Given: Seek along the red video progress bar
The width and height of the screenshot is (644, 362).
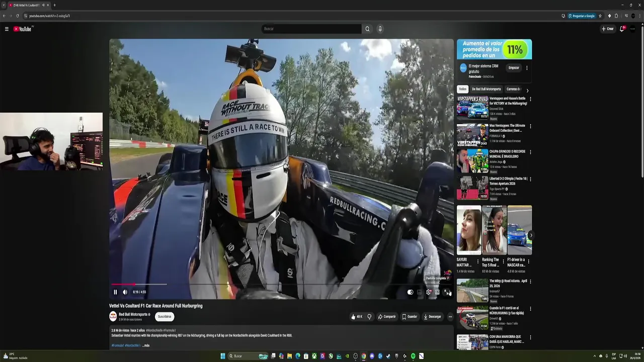Looking at the screenshot, I should coord(282,284).
